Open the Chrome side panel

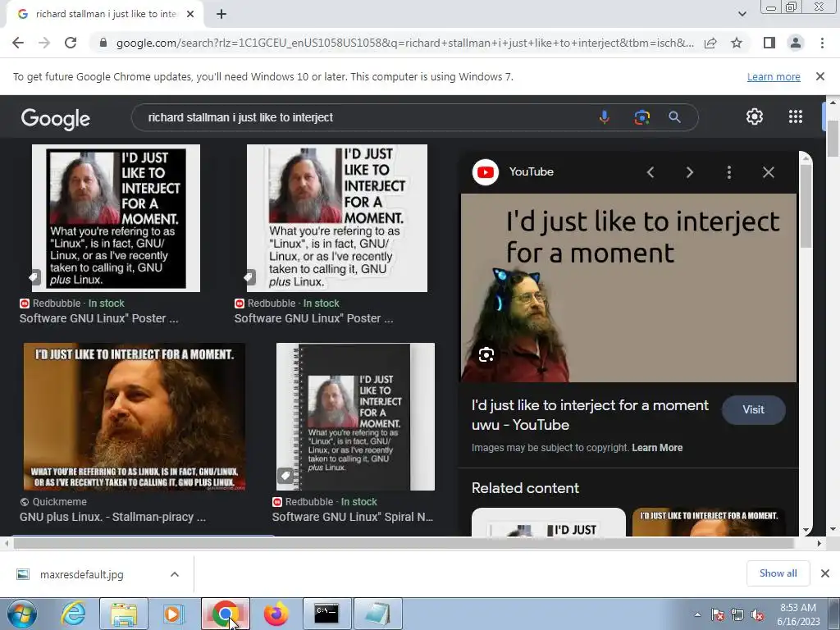tap(769, 43)
